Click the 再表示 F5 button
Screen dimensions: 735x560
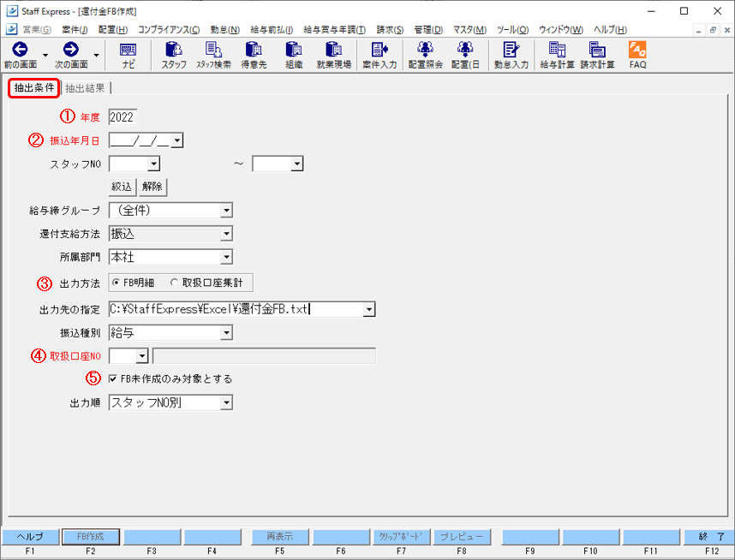click(x=280, y=537)
